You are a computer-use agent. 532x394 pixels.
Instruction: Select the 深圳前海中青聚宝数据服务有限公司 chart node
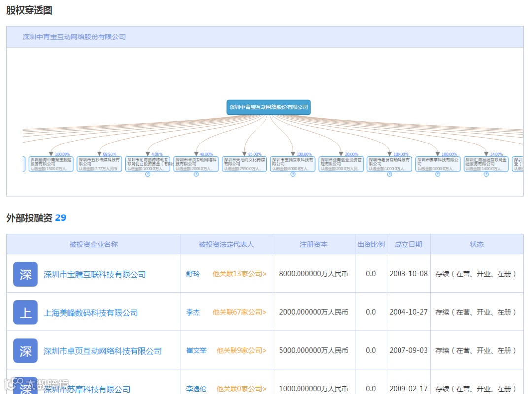[x=51, y=164]
